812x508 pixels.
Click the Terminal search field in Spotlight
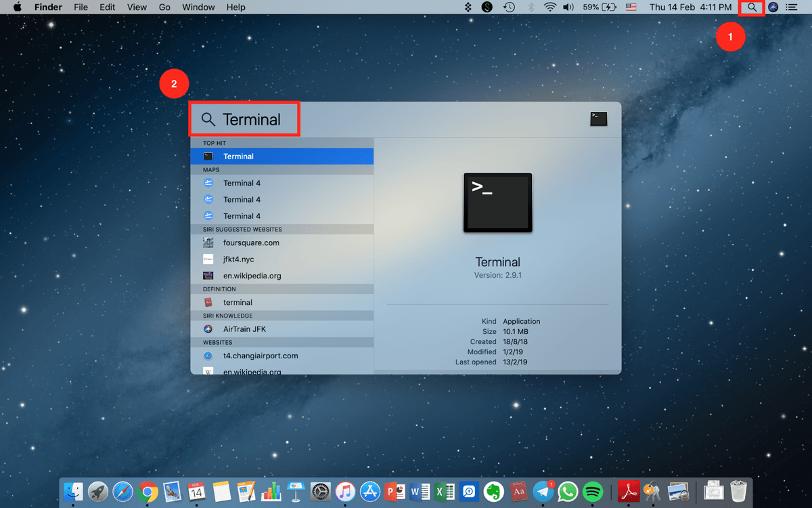click(x=251, y=120)
